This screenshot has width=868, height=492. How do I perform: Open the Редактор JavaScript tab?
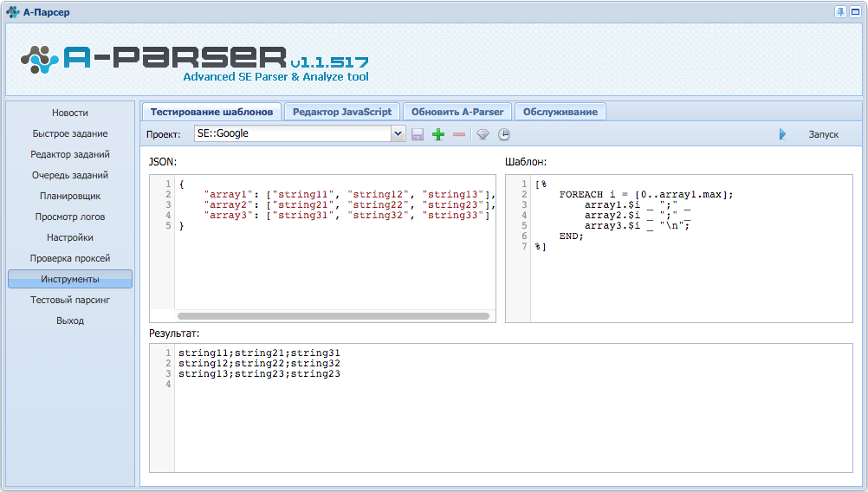[x=342, y=112]
